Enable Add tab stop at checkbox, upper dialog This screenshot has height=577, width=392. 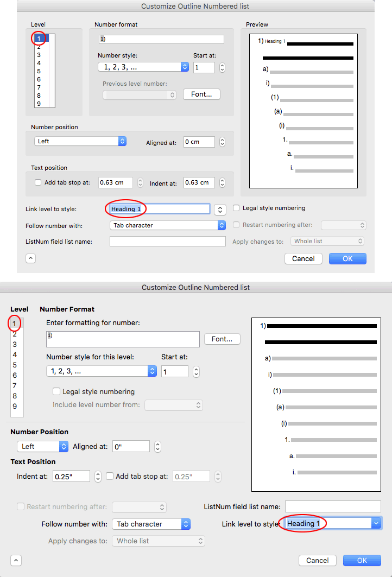(x=38, y=182)
